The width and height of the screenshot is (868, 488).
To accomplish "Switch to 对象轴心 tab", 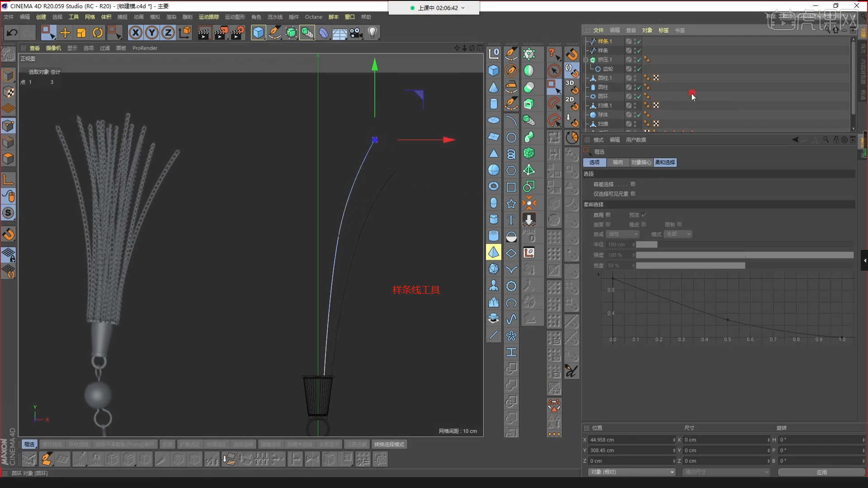I will point(642,162).
